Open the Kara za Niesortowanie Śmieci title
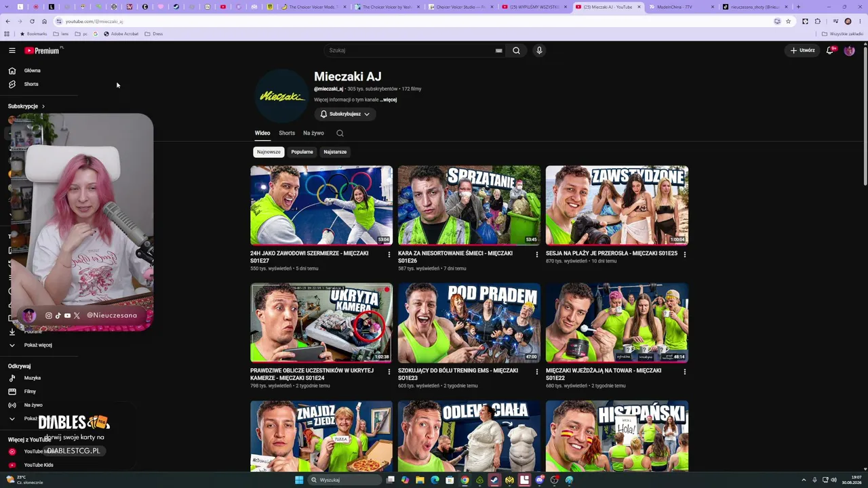868x488 pixels. [455, 257]
